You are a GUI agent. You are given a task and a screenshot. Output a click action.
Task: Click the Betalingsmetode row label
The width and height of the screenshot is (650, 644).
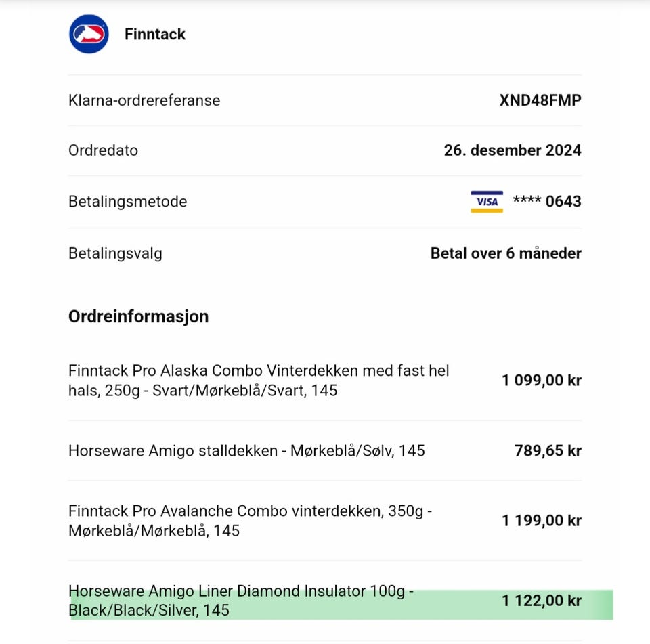(x=127, y=202)
